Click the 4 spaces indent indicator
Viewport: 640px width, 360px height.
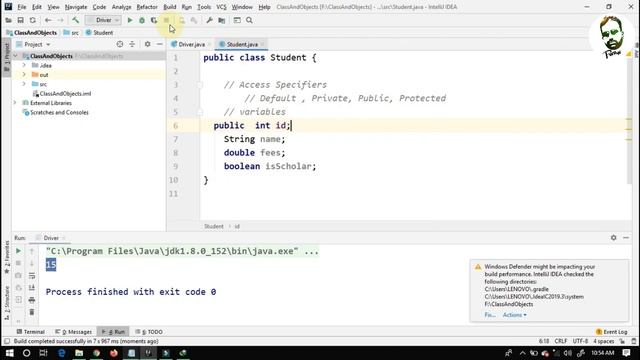pos(604,341)
